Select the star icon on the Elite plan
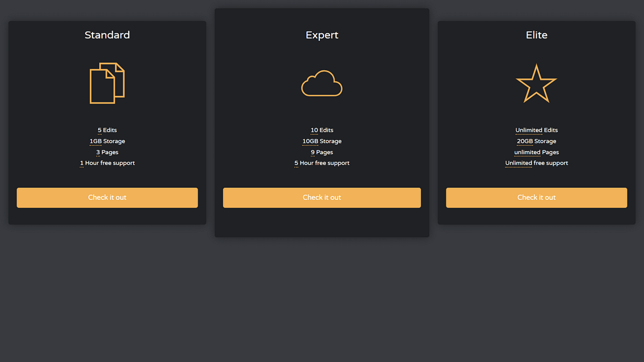 pos(536,83)
